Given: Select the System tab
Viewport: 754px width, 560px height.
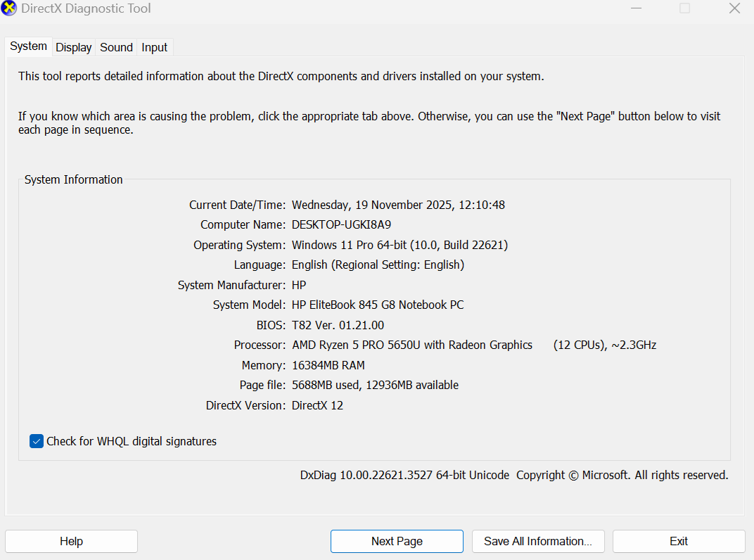Looking at the screenshot, I should pyautogui.click(x=29, y=46).
